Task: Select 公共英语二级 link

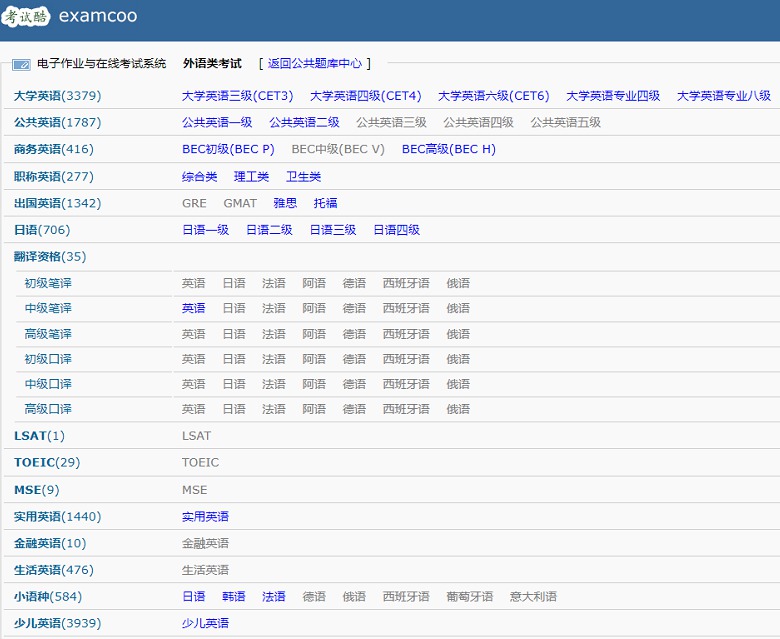Action: 304,122
